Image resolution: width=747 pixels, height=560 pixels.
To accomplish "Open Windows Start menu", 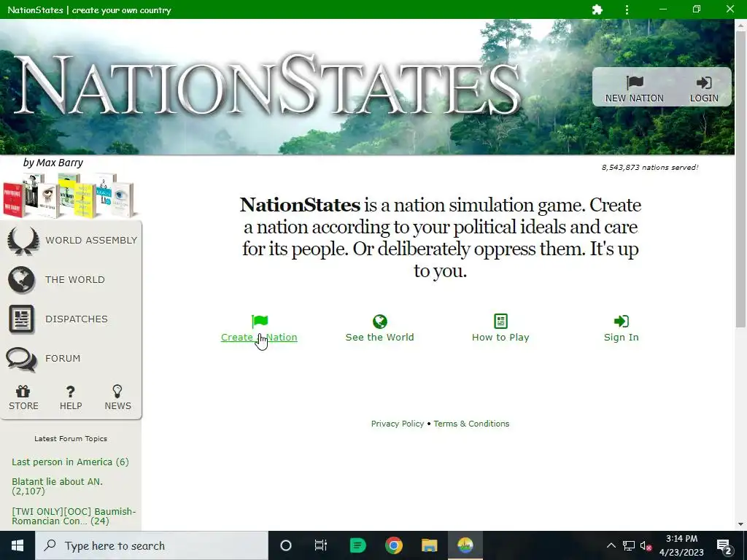I will coord(18,545).
